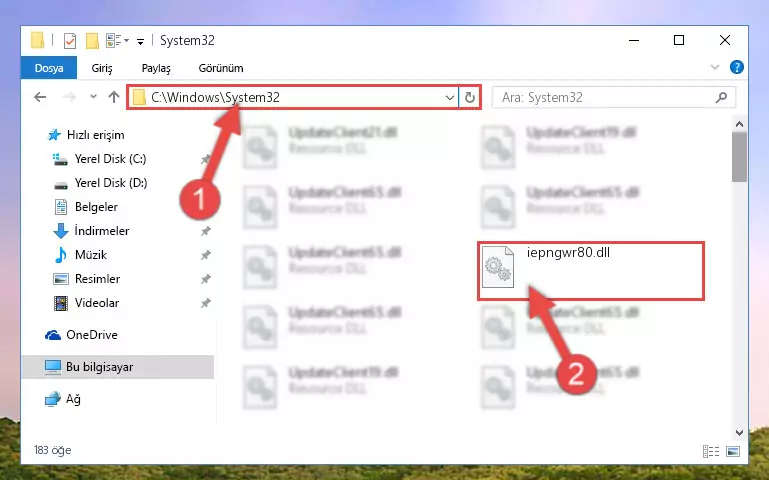The image size is (769, 480).
Task: Open the address bar history dropdown
Action: point(449,97)
